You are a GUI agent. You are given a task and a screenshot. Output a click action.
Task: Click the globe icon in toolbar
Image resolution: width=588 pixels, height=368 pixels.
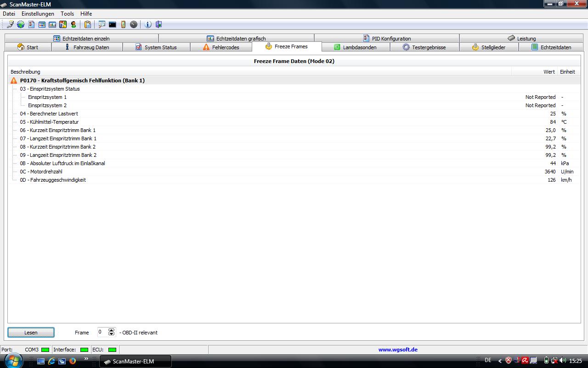(21, 24)
